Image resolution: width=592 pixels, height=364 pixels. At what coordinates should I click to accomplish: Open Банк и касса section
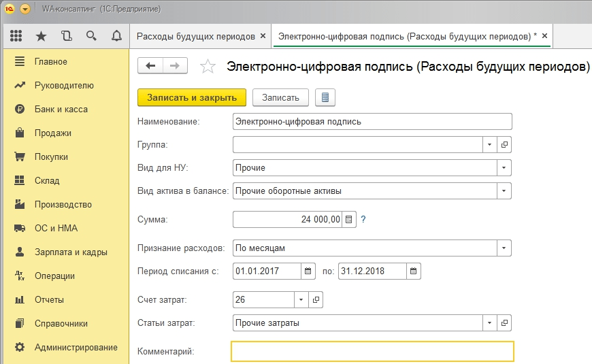coord(61,109)
